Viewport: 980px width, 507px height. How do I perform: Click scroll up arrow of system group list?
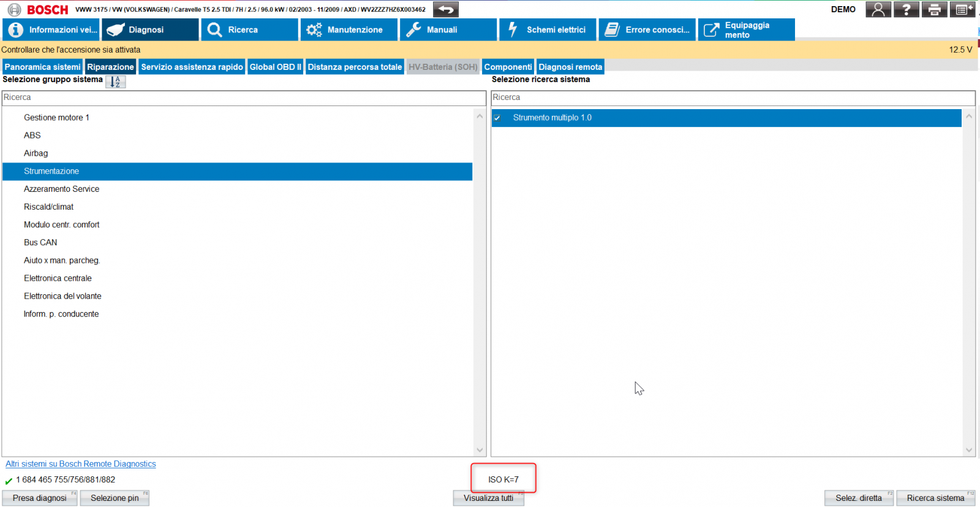coord(480,116)
